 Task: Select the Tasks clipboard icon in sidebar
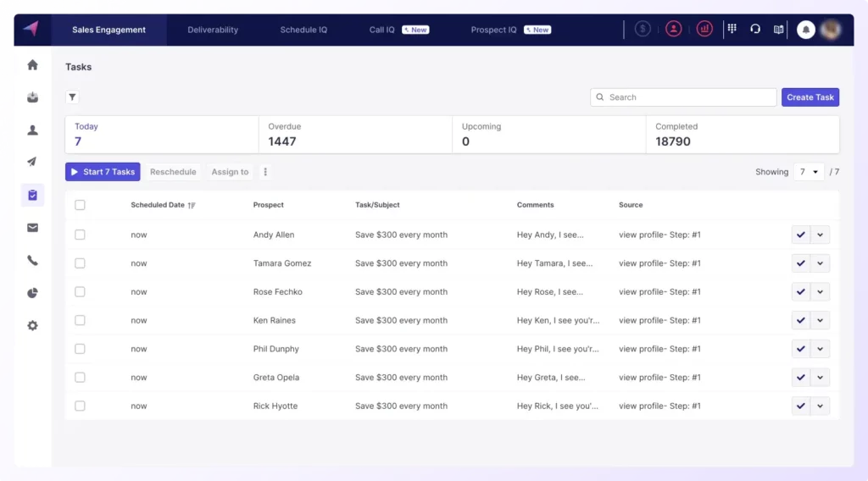(33, 195)
